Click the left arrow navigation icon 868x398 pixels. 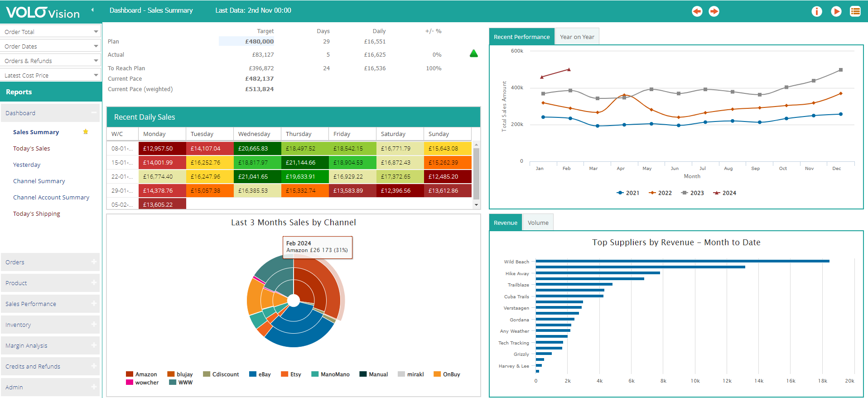pos(697,11)
